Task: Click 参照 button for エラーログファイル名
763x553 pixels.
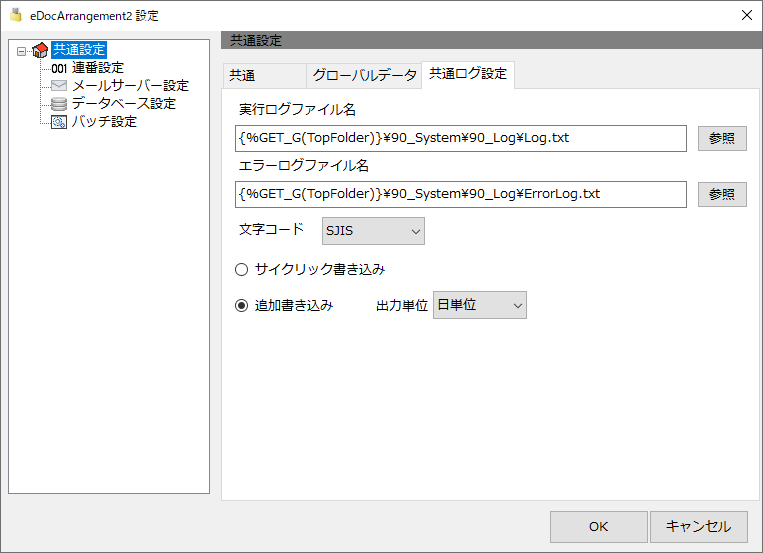Action: coord(722,194)
